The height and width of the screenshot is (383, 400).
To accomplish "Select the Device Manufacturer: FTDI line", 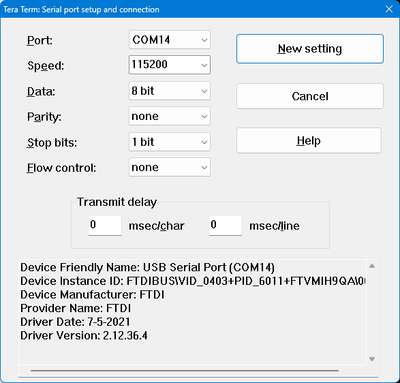I will coord(92,295).
